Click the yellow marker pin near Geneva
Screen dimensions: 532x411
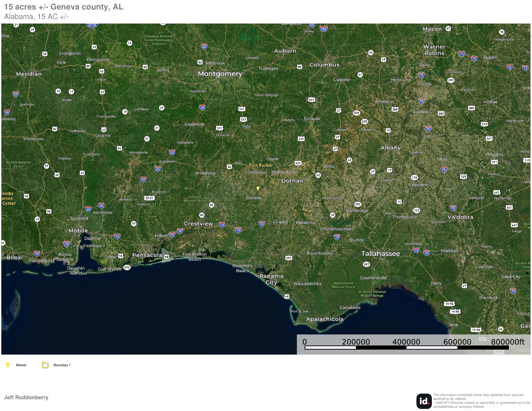tap(258, 188)
